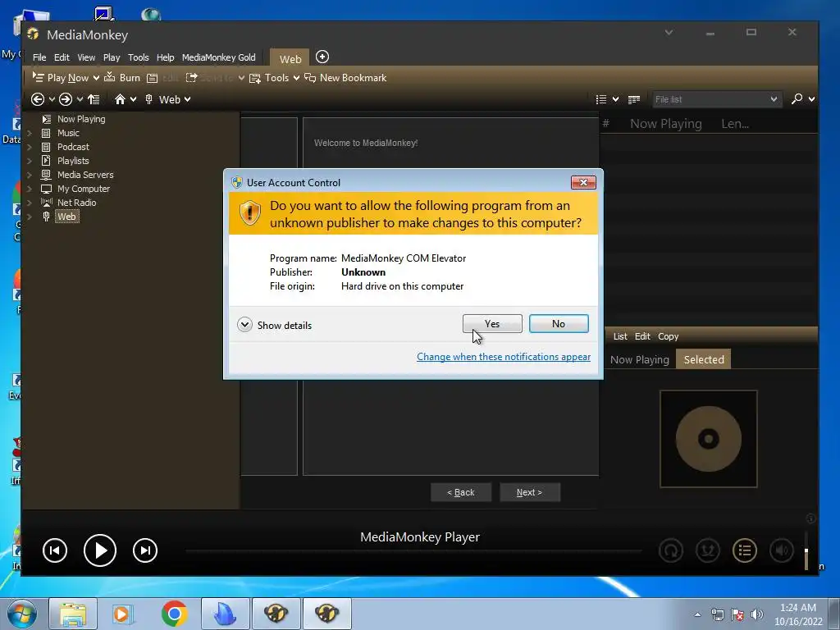Go forward with the right arrow icon
The image size is (840, 630).
pyautogui.click(x=66, y=99)
